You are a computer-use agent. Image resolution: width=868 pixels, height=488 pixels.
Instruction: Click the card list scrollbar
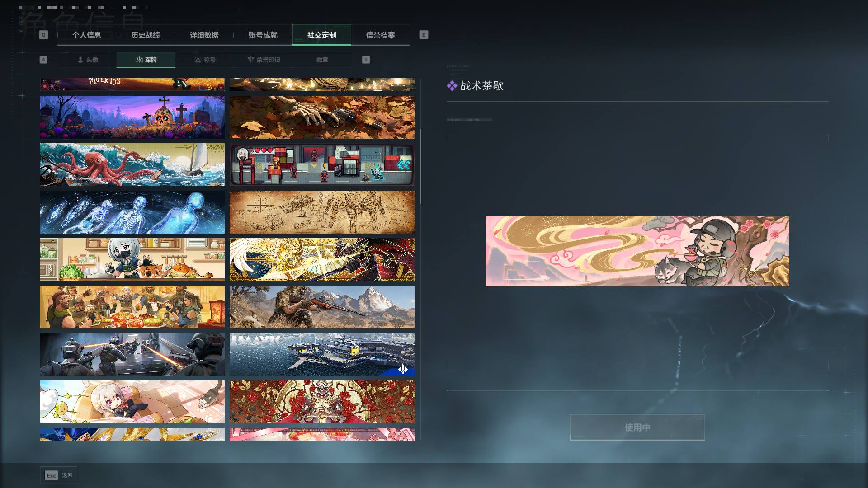click(420, 166)
